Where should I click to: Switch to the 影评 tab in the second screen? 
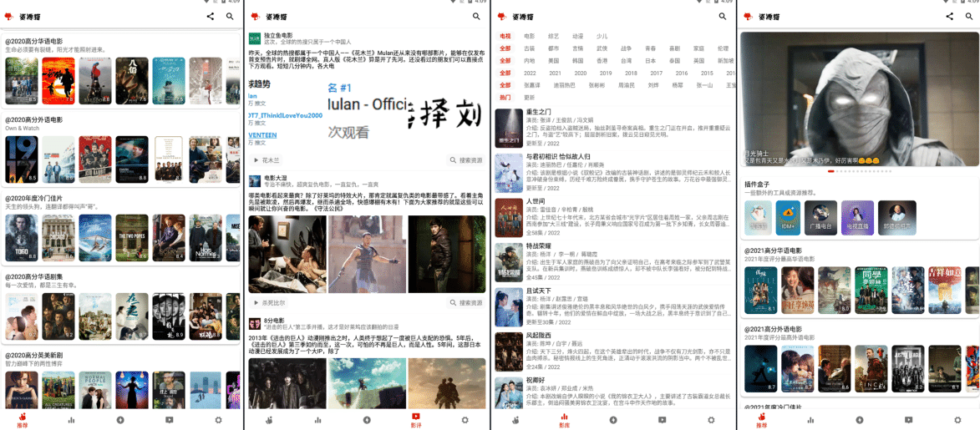[x=416, y=419]
